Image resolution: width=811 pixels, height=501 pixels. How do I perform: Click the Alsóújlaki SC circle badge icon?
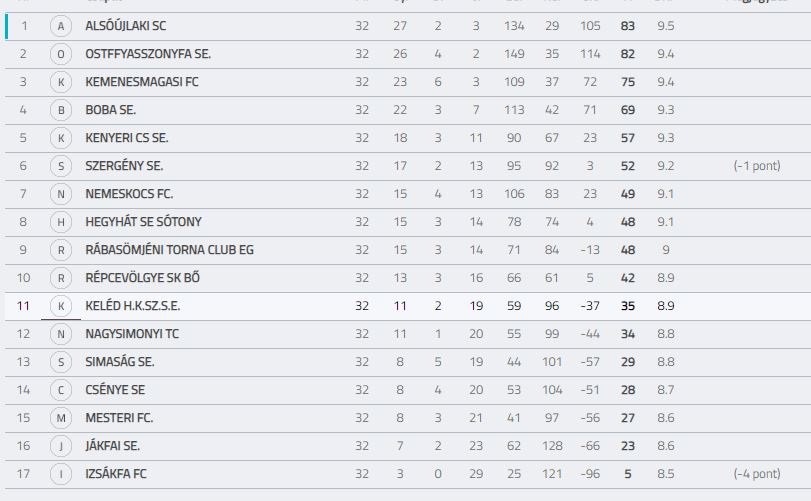pyautogui.click(x=61, y=26)
